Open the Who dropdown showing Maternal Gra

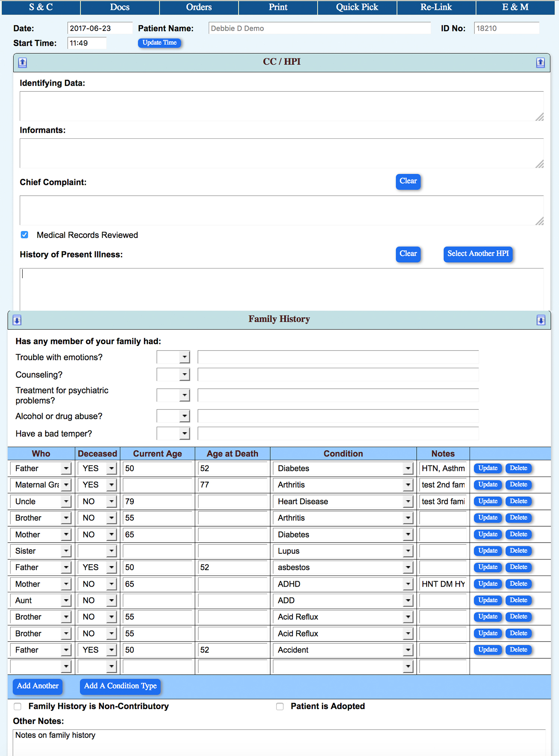click(x=41, y=485)
